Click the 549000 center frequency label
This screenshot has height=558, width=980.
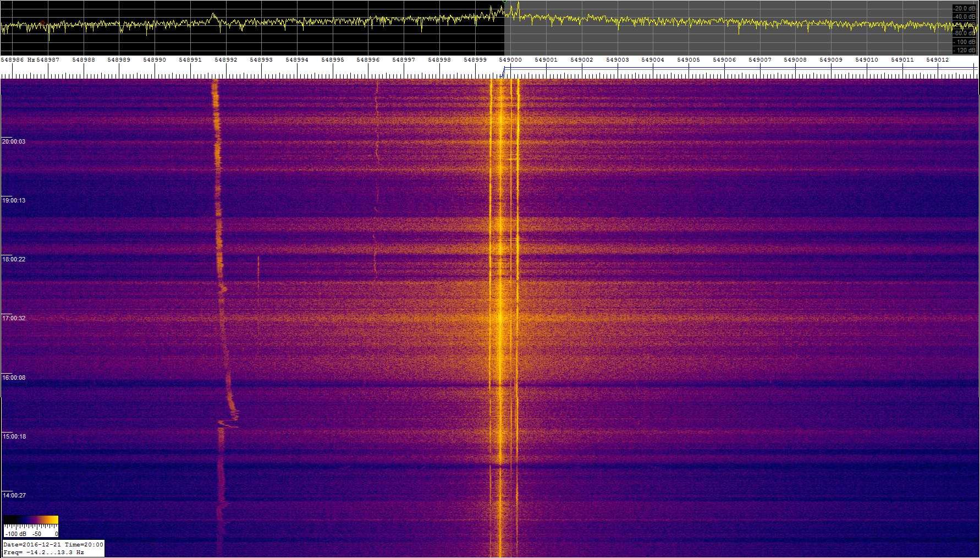510,59
